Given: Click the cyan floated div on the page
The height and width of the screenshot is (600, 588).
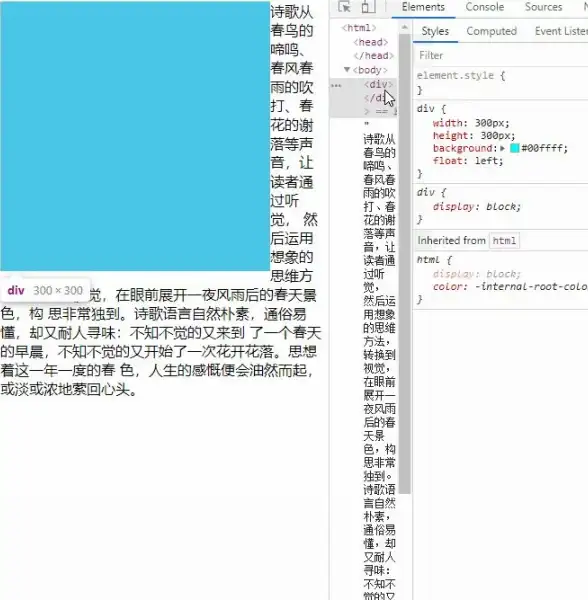Looking at the screenshot, I should [135, 136].
